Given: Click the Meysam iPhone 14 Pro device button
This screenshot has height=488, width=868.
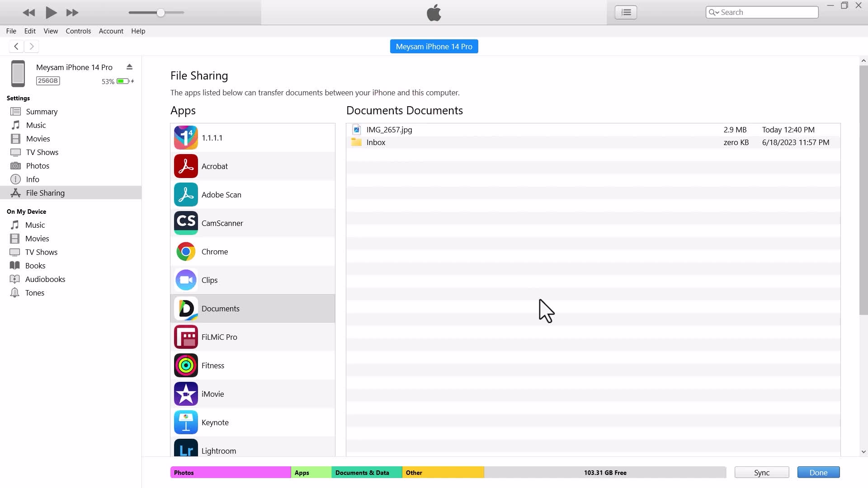Looking at the screenshot, I should click(434, 47).
